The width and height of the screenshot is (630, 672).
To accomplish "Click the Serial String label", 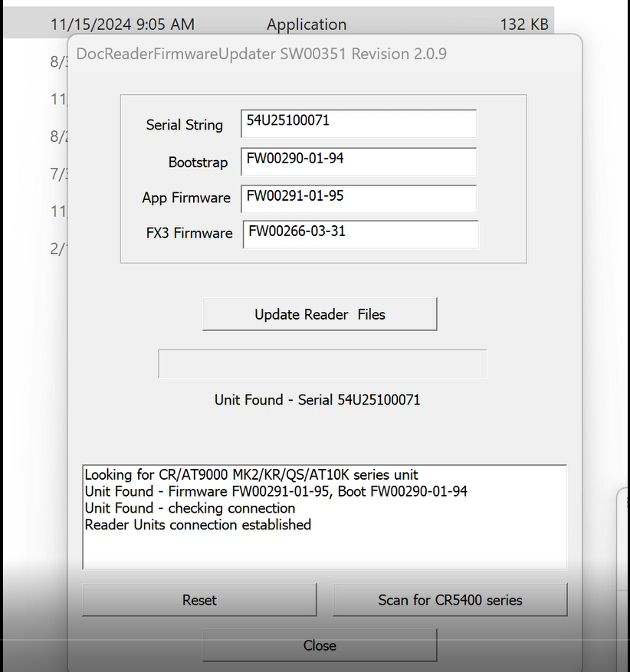I will [184, 125].
